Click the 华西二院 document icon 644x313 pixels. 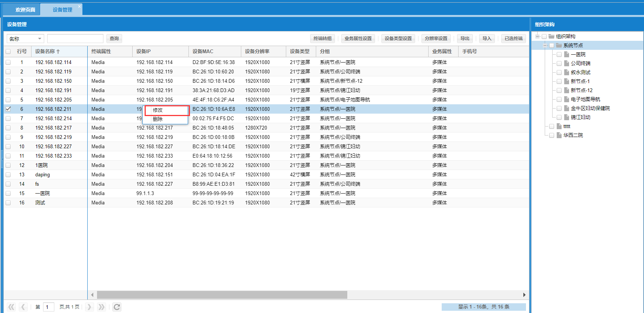point(559,135)
